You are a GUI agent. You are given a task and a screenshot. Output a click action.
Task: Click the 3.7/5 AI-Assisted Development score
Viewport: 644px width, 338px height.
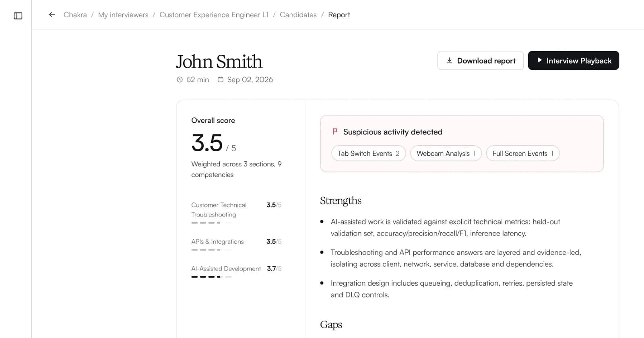coord(274,268)
